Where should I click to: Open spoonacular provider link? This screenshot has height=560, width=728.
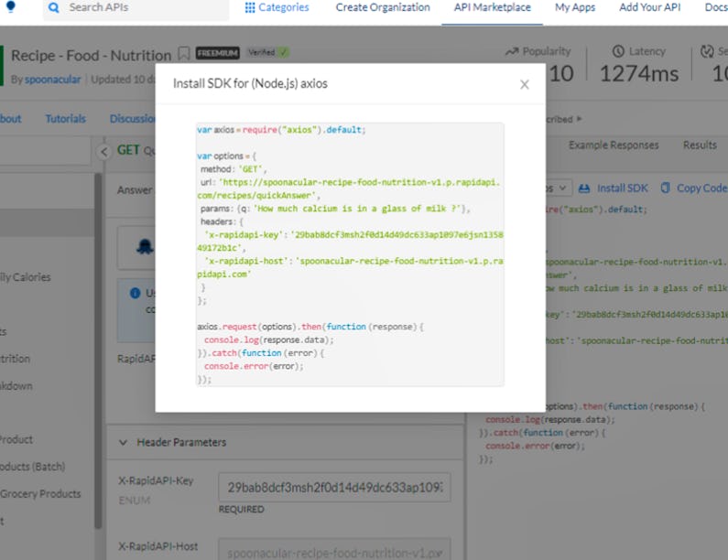52,80
